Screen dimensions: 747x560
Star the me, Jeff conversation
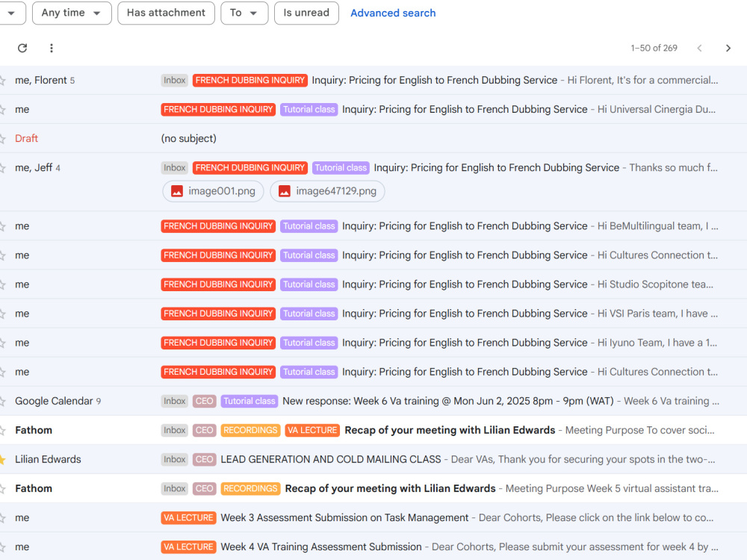click(2, 168)
